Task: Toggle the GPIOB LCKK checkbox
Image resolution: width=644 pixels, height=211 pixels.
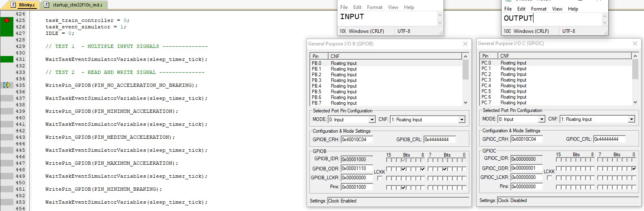Action: [x=379, y=178]
